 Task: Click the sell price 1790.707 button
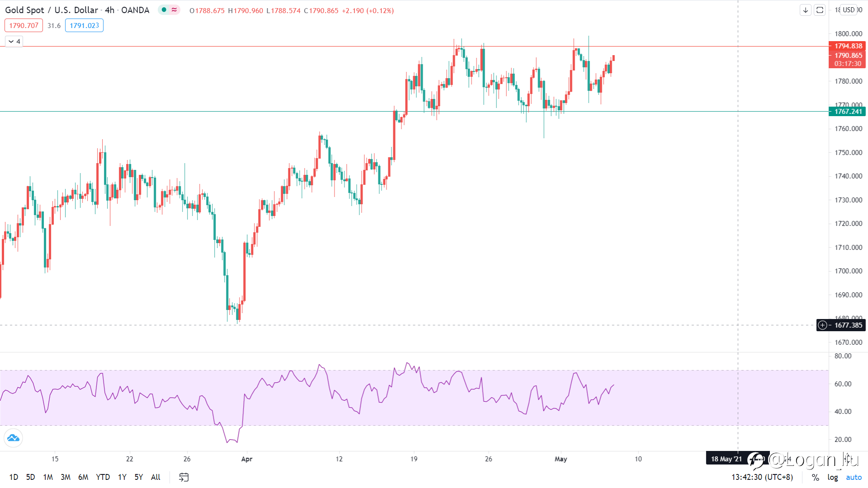coord(24,25)
